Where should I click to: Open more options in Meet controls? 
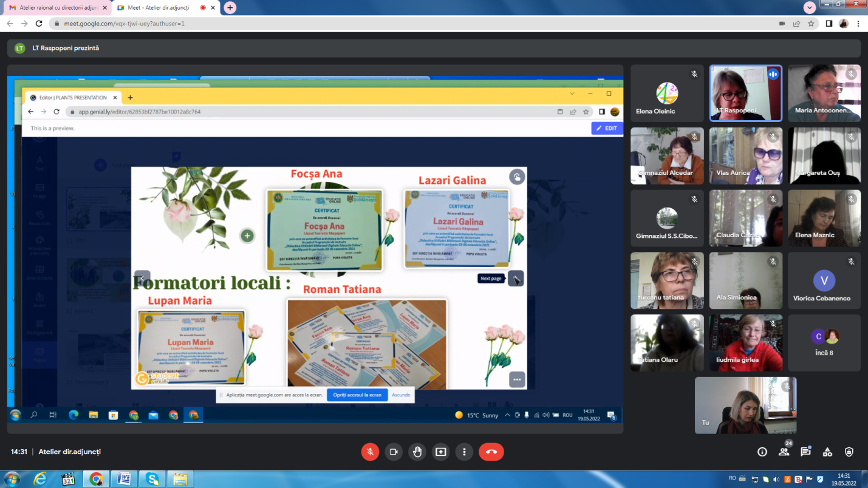(x=464, y=452)
